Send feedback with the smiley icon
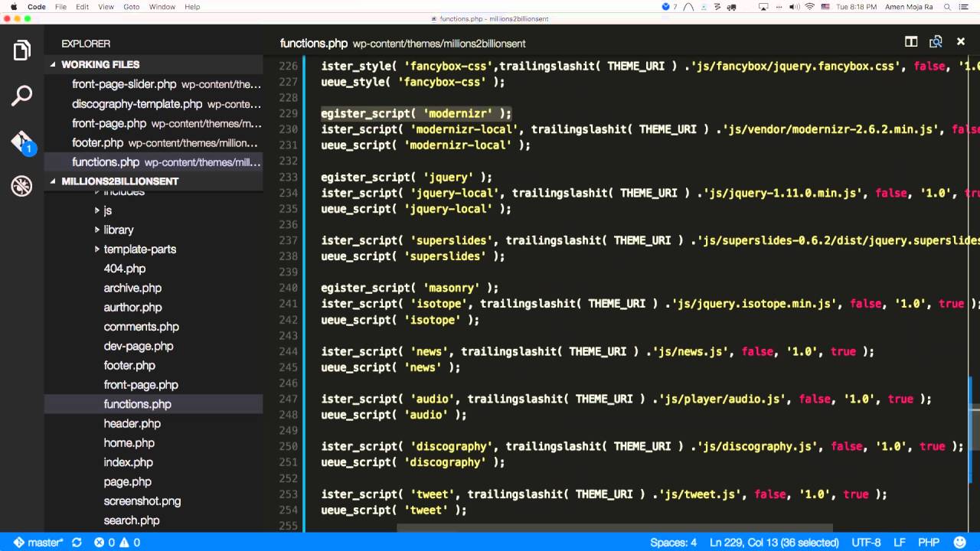The width and height of the screenshot is (980, 551). coord(959,543)
